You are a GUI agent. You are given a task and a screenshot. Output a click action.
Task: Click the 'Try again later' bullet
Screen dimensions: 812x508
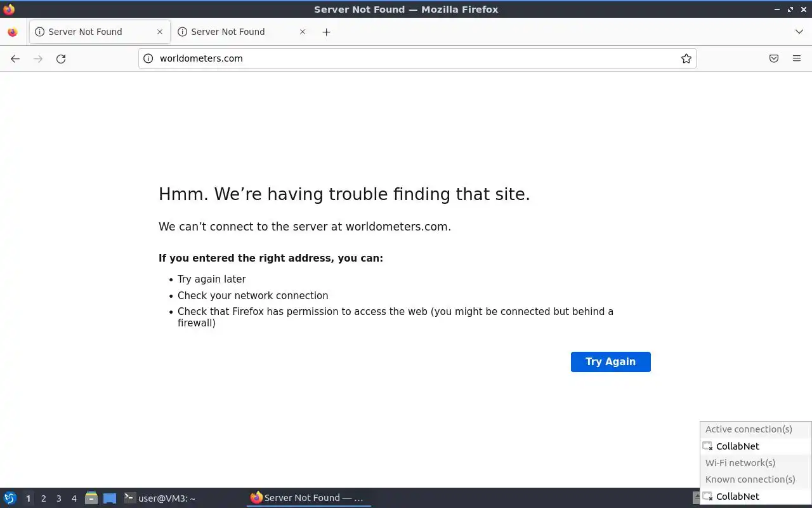[x=212, y=279]
